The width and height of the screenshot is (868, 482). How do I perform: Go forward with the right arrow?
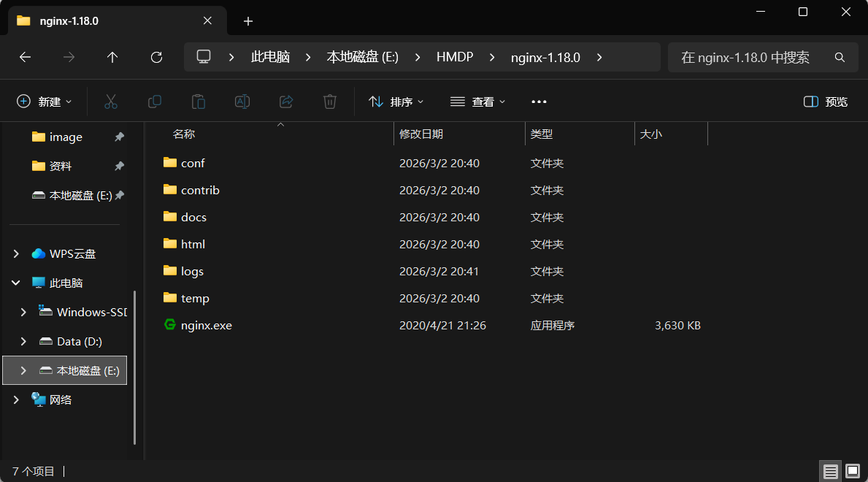[x=69, y=57]
